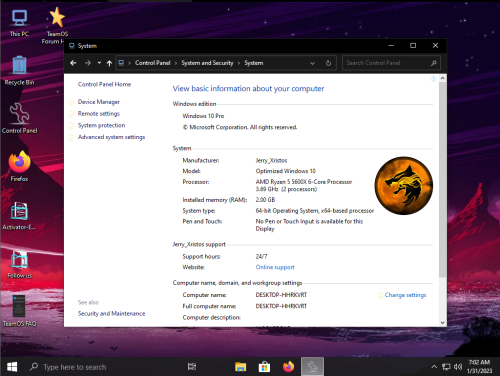
Task: Open the Recycle Bin icon
Action: tap(19, 70)
